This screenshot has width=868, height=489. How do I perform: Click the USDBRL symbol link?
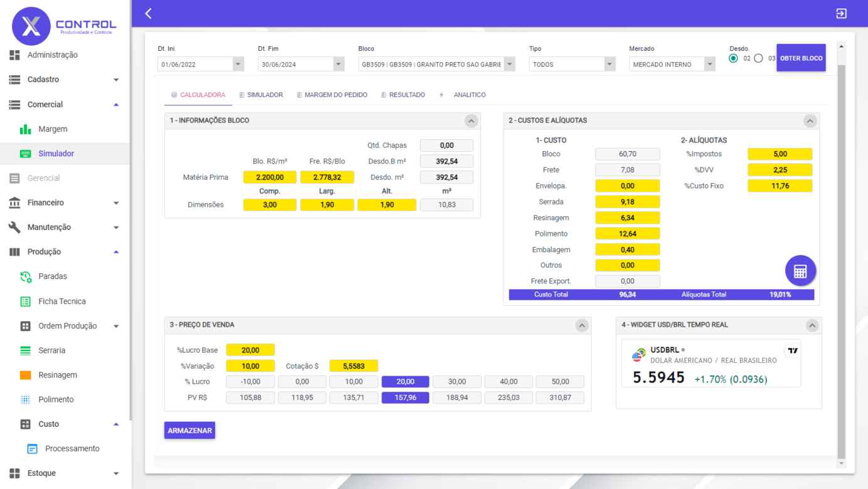pyautogui.click(x=664, y=350)
